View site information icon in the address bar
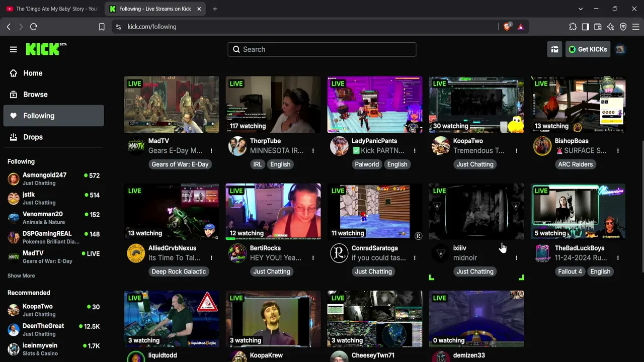Viewport: 644px width, 362px height. click(118, 27)
